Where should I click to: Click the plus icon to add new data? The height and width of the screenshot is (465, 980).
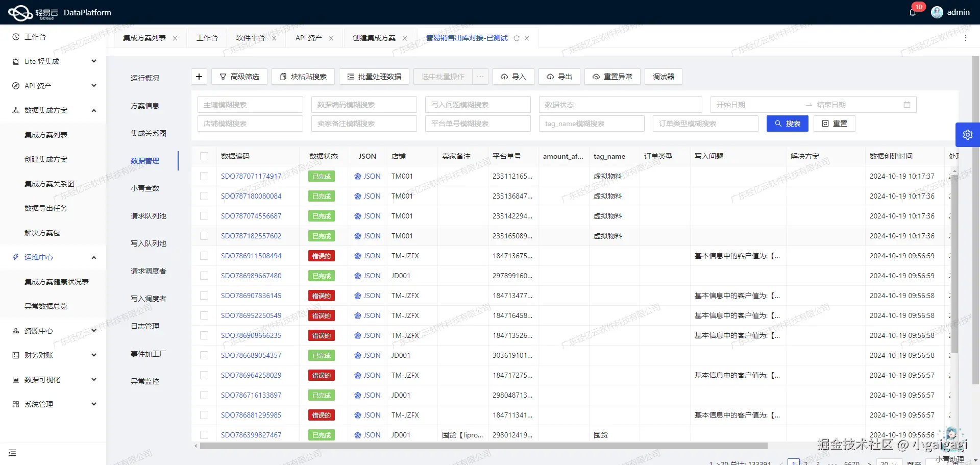199,77
